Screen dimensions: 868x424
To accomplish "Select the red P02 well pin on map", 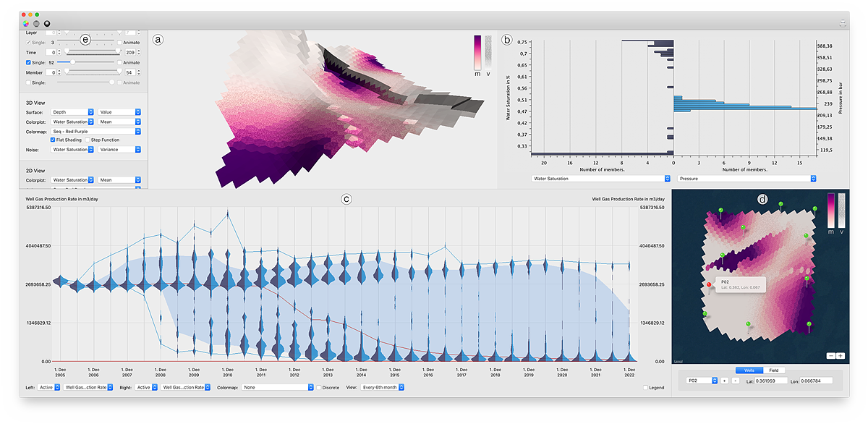I will (709, 284).
